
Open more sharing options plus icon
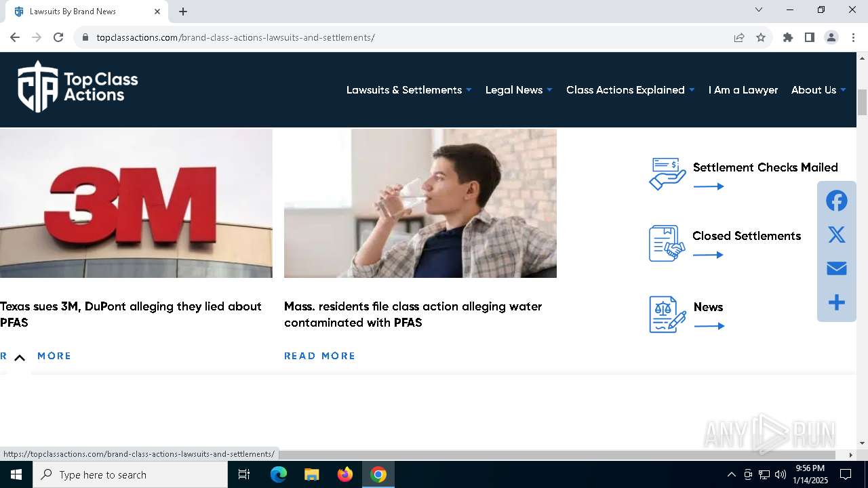coord(837,302)
